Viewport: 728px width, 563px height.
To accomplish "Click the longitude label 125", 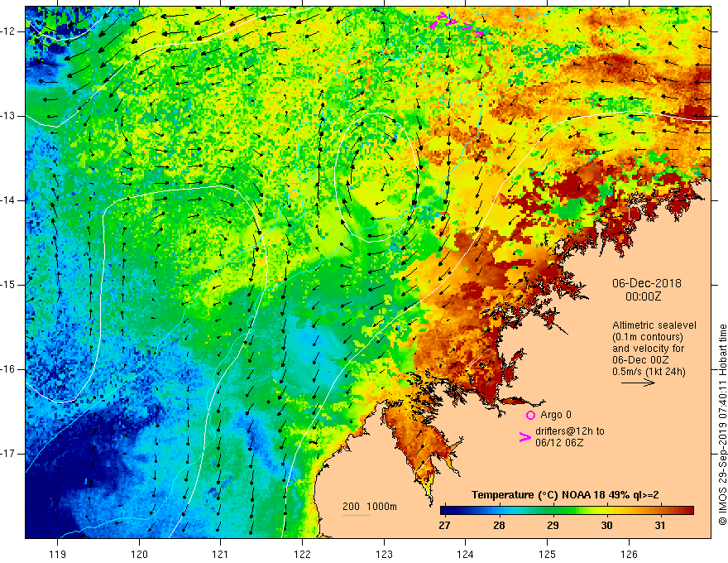I will [547, 554].
